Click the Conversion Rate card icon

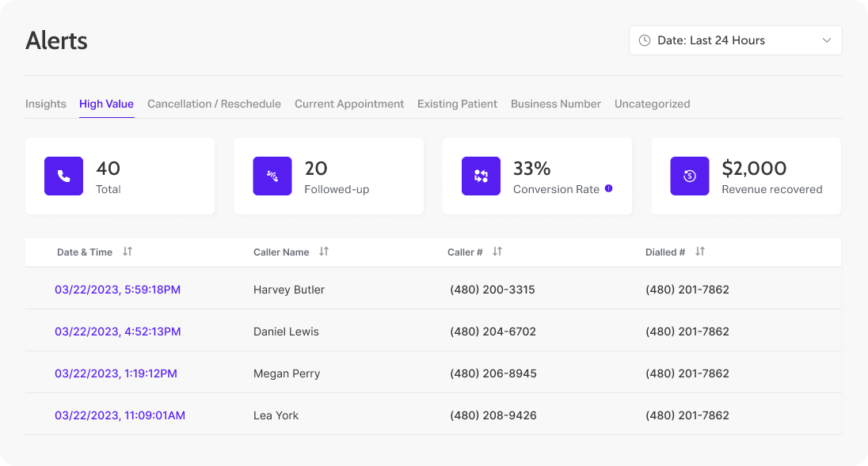(481, 176)
